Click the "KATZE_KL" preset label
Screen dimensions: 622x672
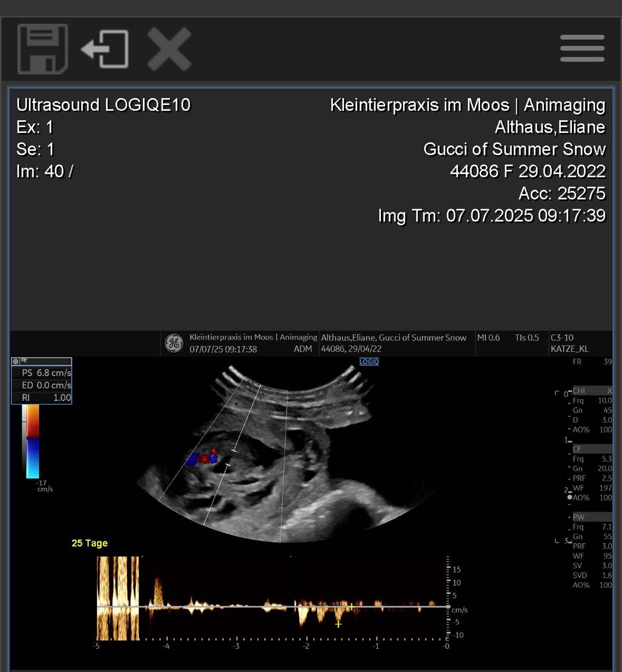pos(570,349)
